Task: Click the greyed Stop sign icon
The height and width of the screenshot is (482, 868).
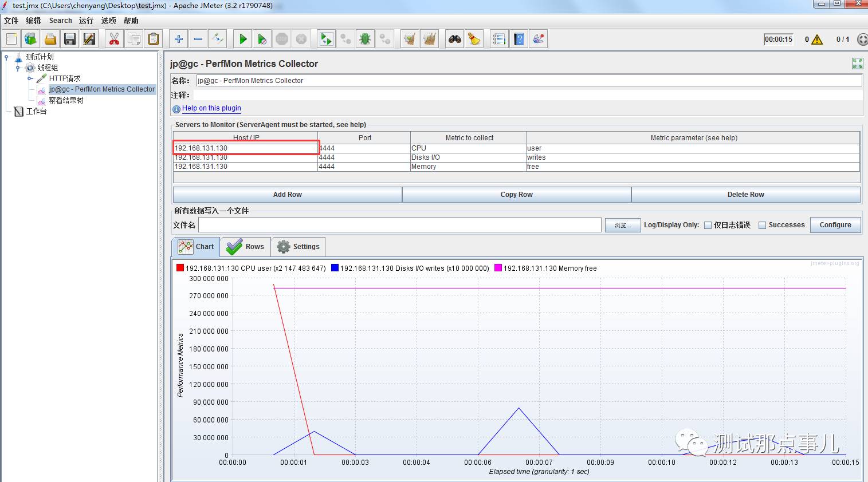Action: coord(282,39)
